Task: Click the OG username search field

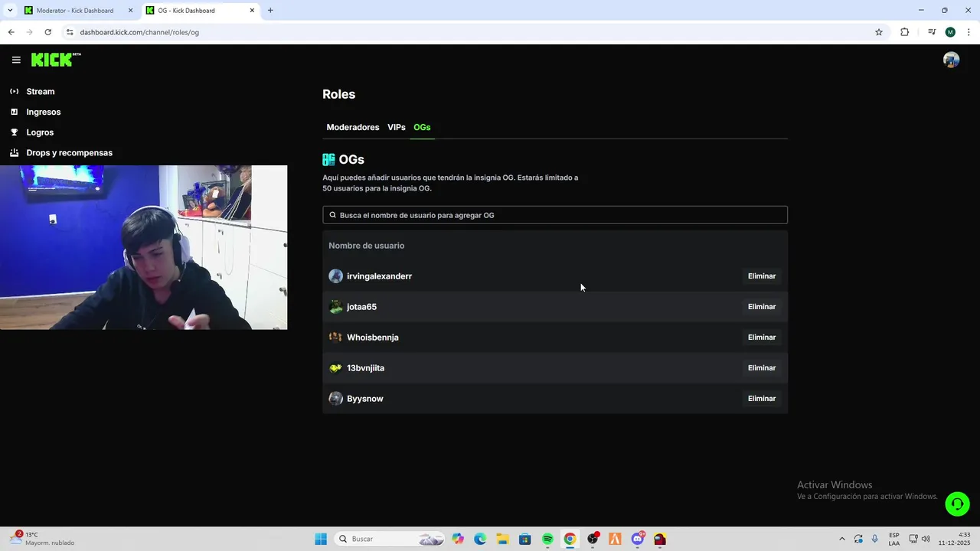Action: pyautogui.click(x=555, y=215)
